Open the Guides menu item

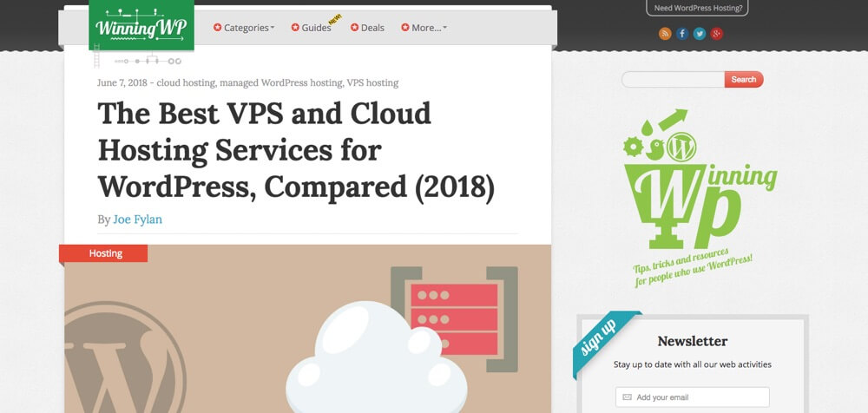(311, 28)
